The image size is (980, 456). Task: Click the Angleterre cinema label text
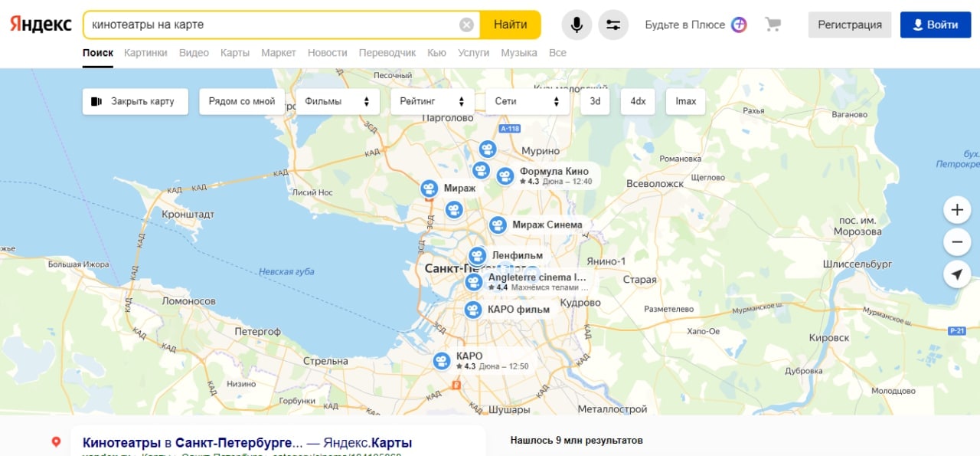coord(537,277)
